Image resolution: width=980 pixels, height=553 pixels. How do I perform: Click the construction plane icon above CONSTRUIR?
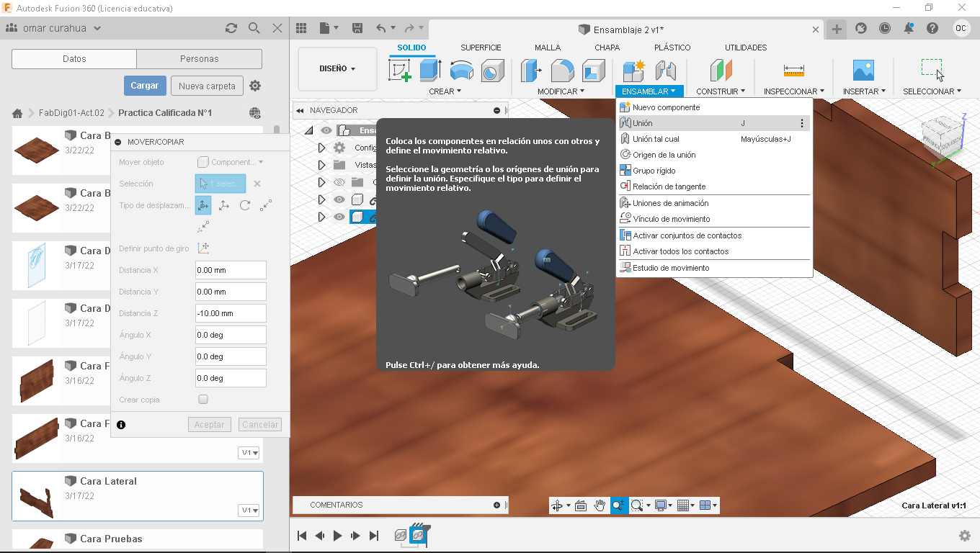(x=721, y=71)
